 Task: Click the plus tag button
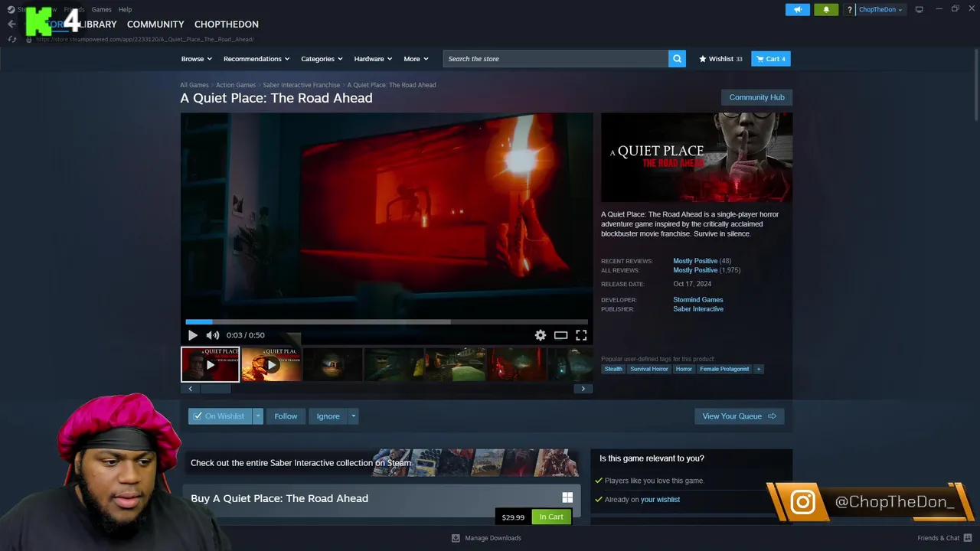[x=759, y=369]
